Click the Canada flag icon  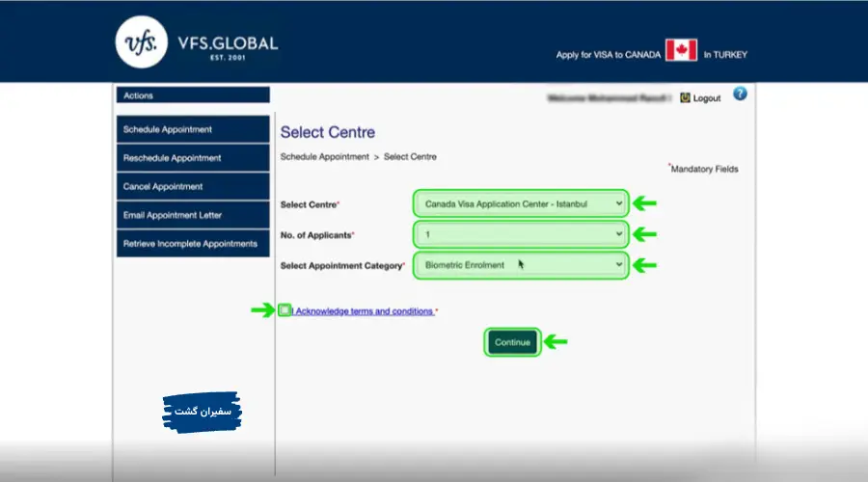(x=681, y=50)
